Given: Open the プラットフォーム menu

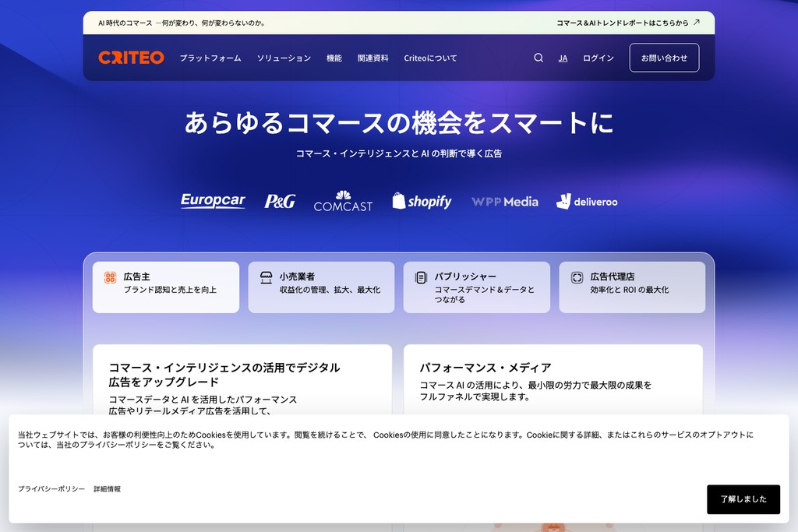Looking at the screenshot, I should coord(210,58).
